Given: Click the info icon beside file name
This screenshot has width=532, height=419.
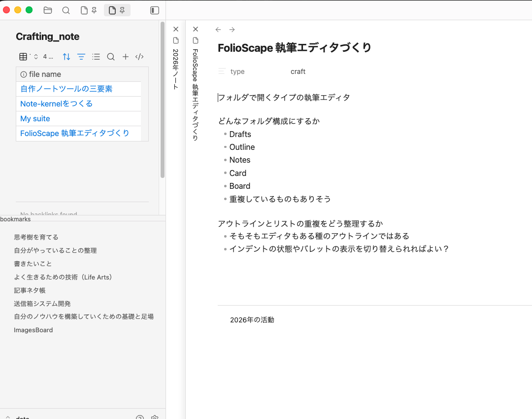Looking at the screenshot, I should (24, 74).
